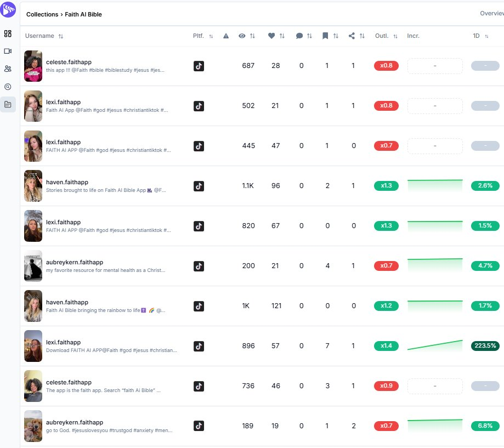Click the x1.4 green outlier badge
The width and height of the screenshot is (504, 448).
point(386,346)
